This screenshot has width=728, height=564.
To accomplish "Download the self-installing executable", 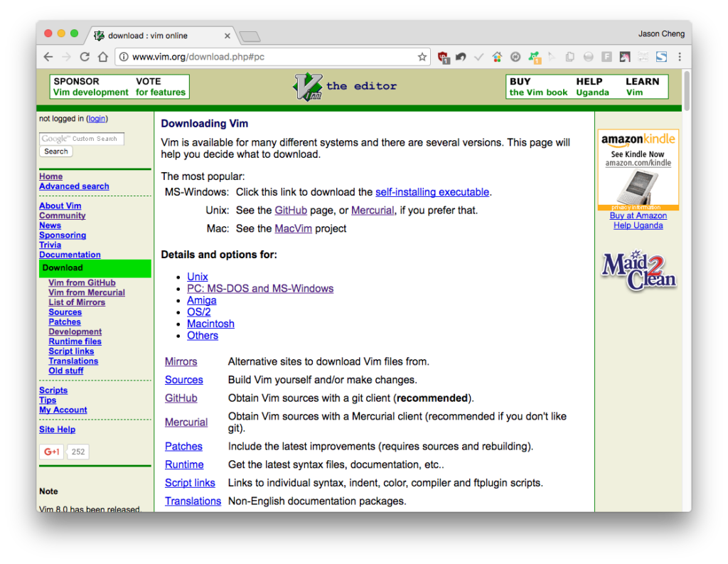I will (x=432, y=192).
